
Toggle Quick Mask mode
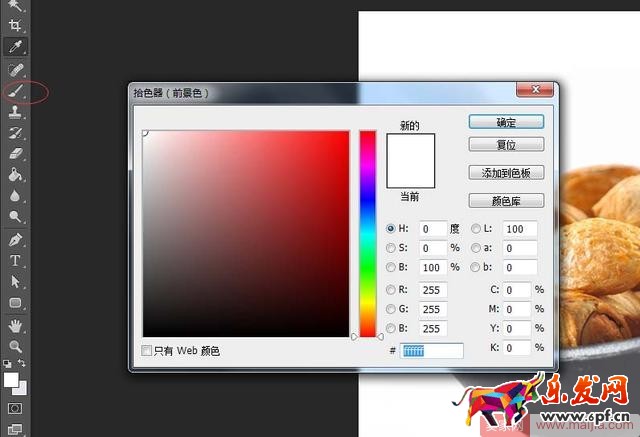(x=15, y=408)
